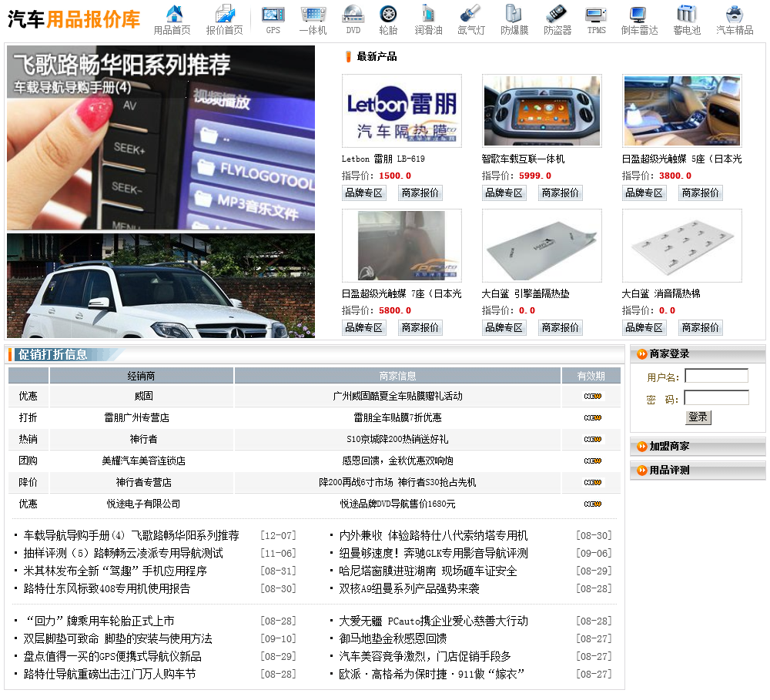Focus the 密码 password field

[x=716, y=398]
